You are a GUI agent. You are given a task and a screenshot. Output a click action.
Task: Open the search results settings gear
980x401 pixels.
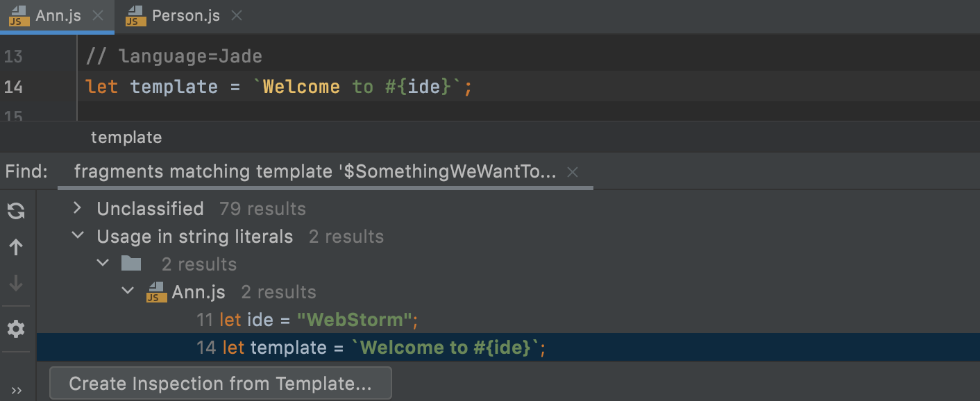click(15, 329)
